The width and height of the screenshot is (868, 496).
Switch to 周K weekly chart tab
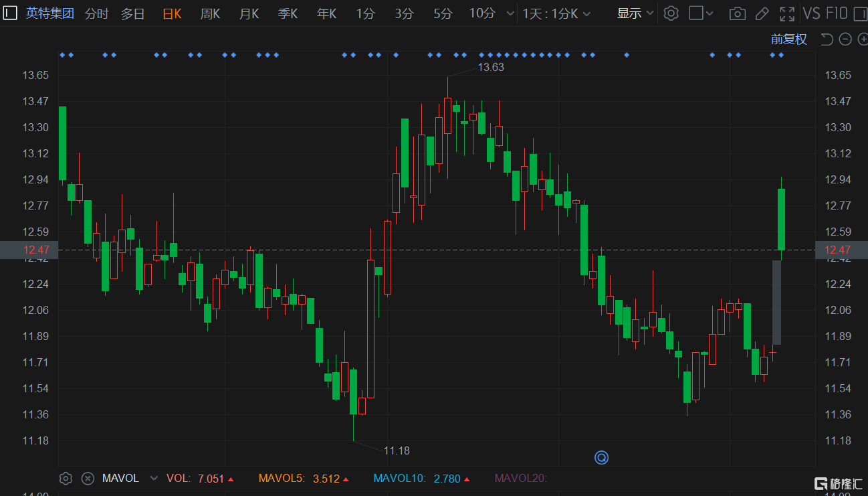(x=210, y=13)
